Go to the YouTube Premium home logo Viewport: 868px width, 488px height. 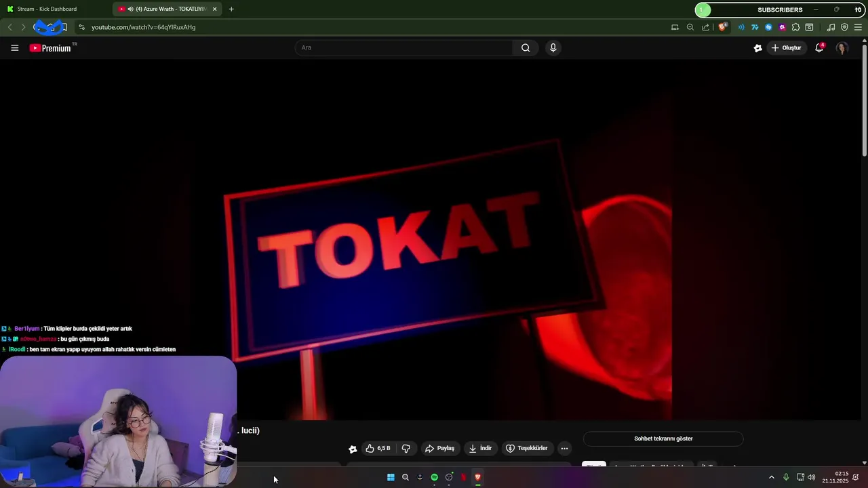(x=50, y=47)
